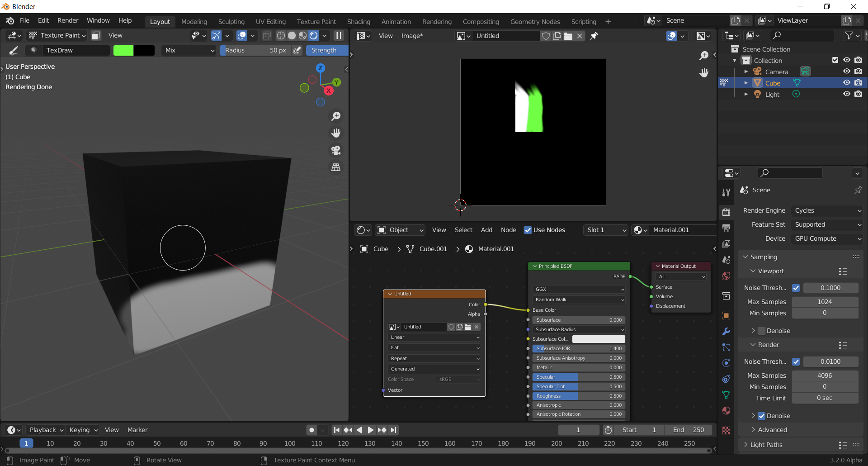Click the Use Frame Rate clock icon in timeline
868x466 pixels.
tap(609, 430)
